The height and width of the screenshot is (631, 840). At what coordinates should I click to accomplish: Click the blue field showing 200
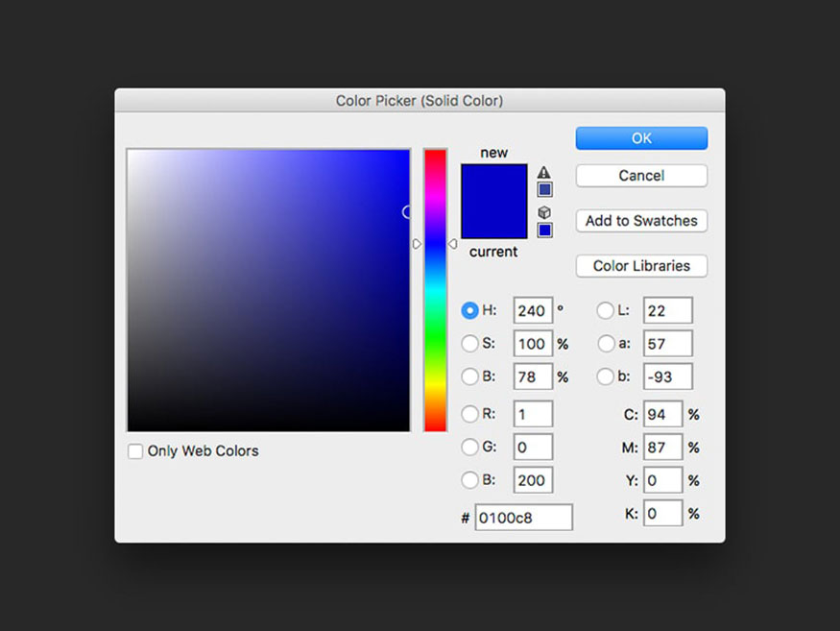[x=533, y=480]
